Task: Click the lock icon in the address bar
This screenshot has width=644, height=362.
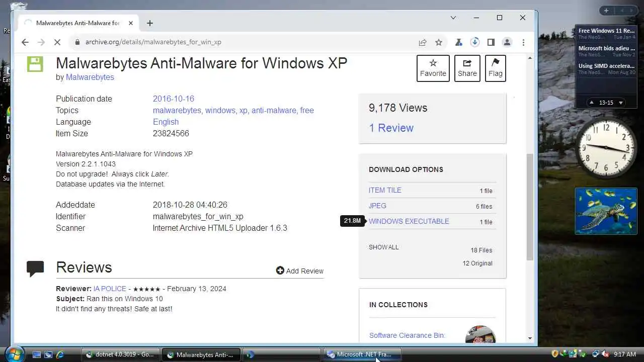Action: [77, 42]
